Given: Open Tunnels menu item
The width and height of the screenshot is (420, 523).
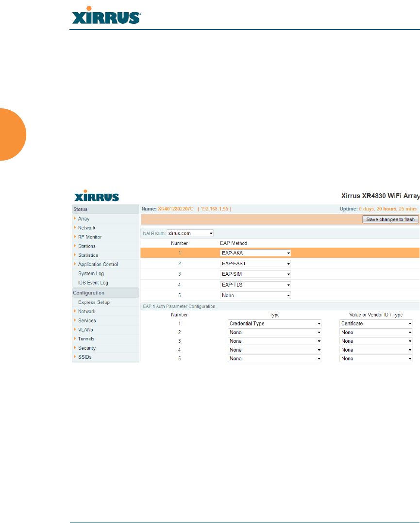Looking at the screenshot, I should 86,338.
